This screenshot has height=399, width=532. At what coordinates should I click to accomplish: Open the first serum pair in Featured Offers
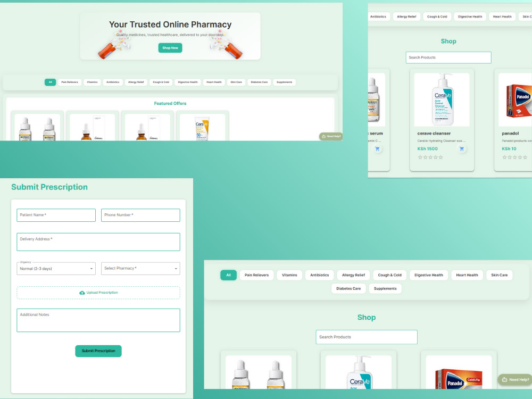(37, 127)
